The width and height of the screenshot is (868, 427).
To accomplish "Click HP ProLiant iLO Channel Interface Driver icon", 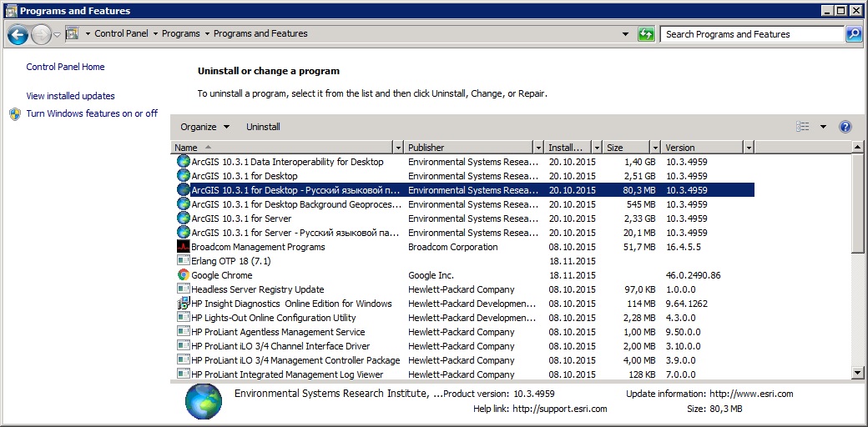I will pyautogui.click(x=184, y=345).
